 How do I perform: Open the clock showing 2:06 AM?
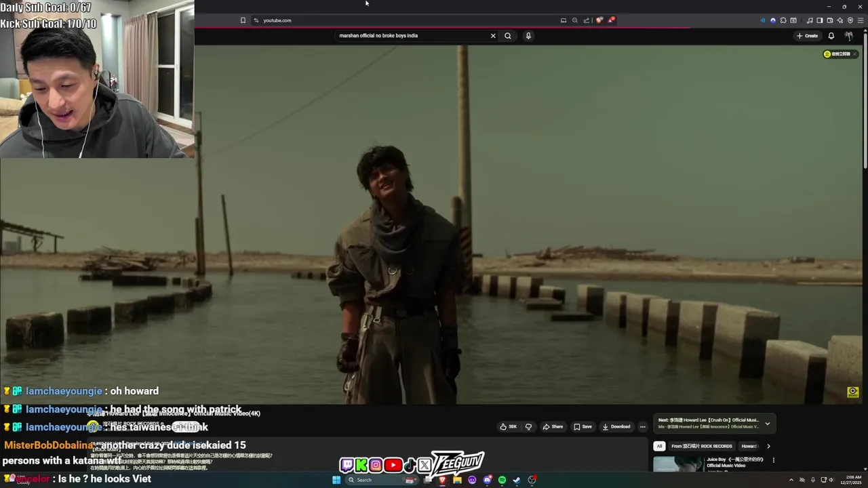[852, 480]
